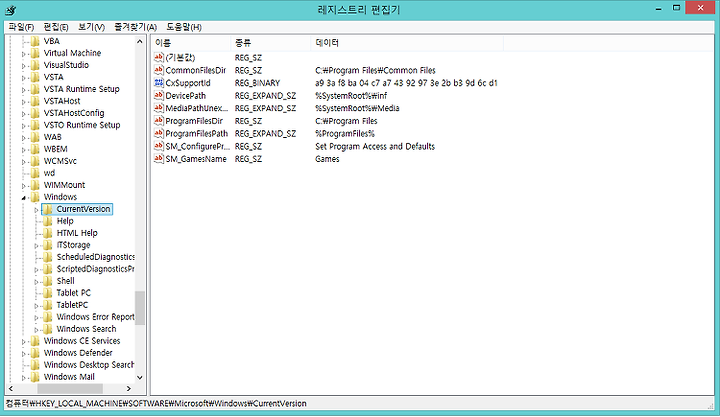Expand the Windows CE Services key
This screenshot has height=417, width=720.
[x=23, y=342]
